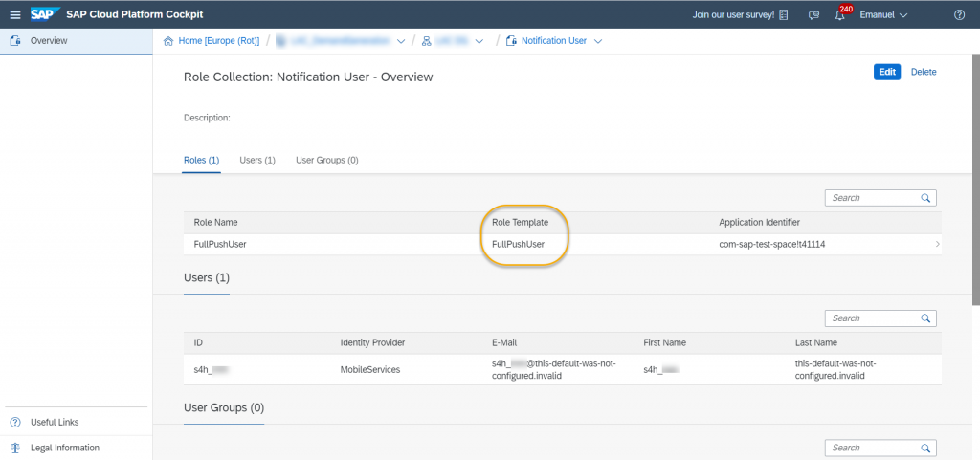Click the Users table Search field
The image size is (980, 460).
tap(880, 318)
